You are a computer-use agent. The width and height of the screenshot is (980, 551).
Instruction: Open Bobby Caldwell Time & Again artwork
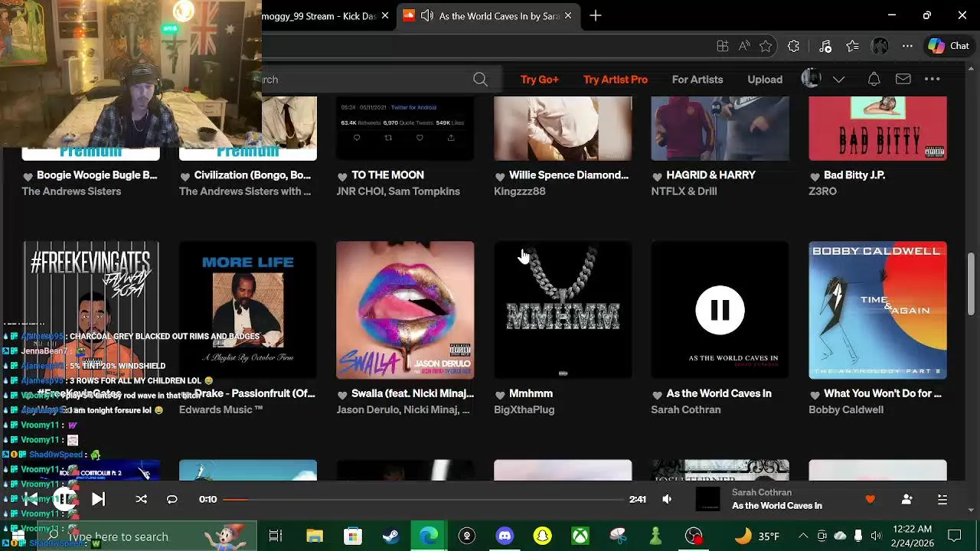point(877,310)
